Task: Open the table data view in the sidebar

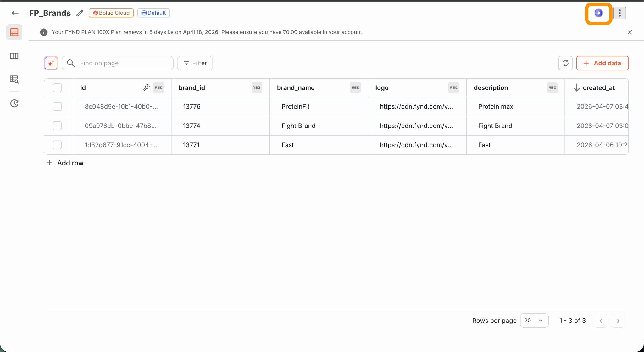Action: [x=14, y=32]
